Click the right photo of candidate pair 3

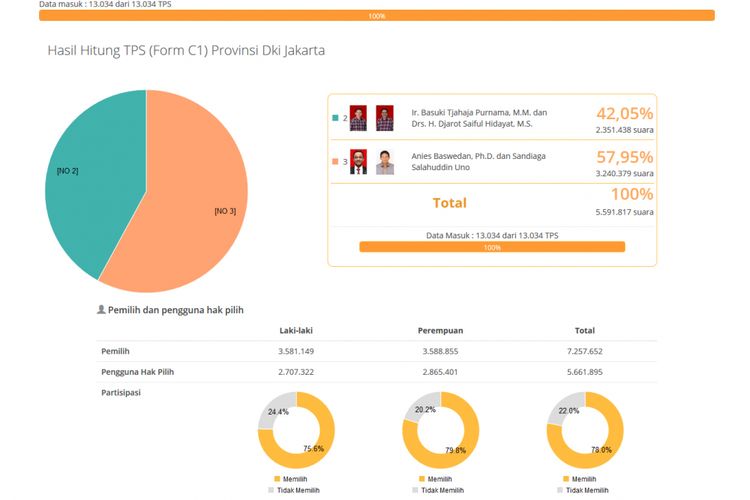385,162
